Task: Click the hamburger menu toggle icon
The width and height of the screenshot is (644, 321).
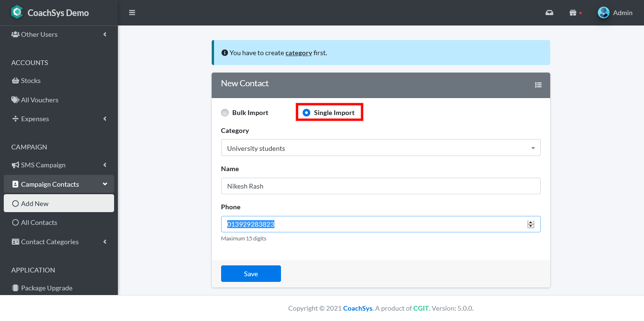Action: (x=132, y=13)
